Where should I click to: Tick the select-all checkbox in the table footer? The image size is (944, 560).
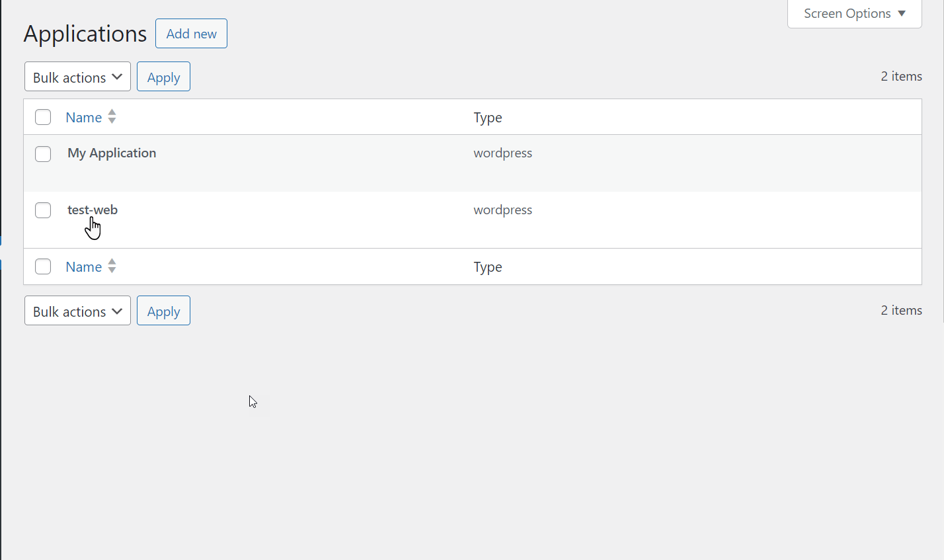click(43, 266)
